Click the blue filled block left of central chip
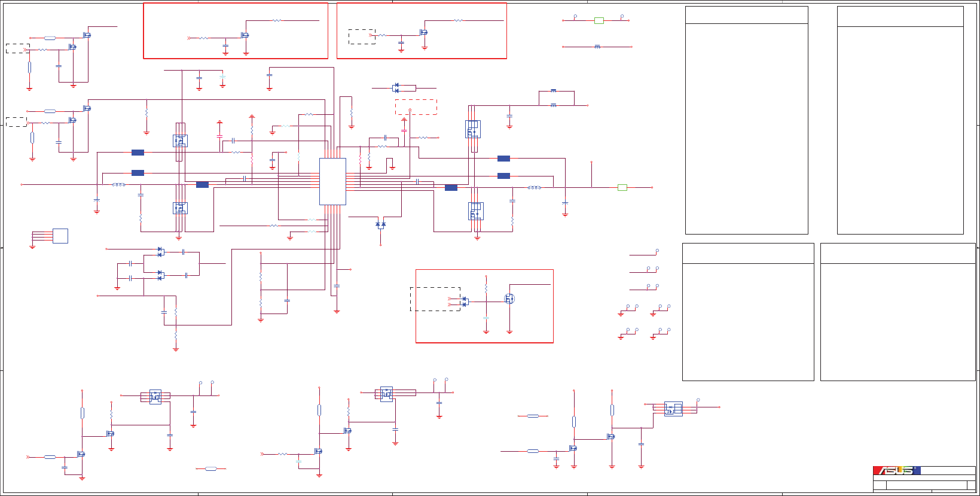Viewport: 980px width, 496px height. pyautogui.click(x=202, y=185)
